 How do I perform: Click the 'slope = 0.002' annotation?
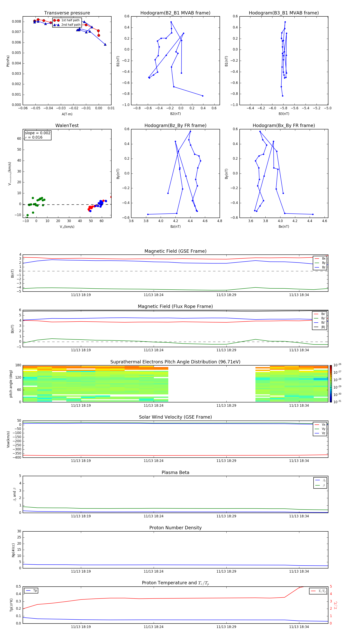pyautogui.click(x=37, y=133)
